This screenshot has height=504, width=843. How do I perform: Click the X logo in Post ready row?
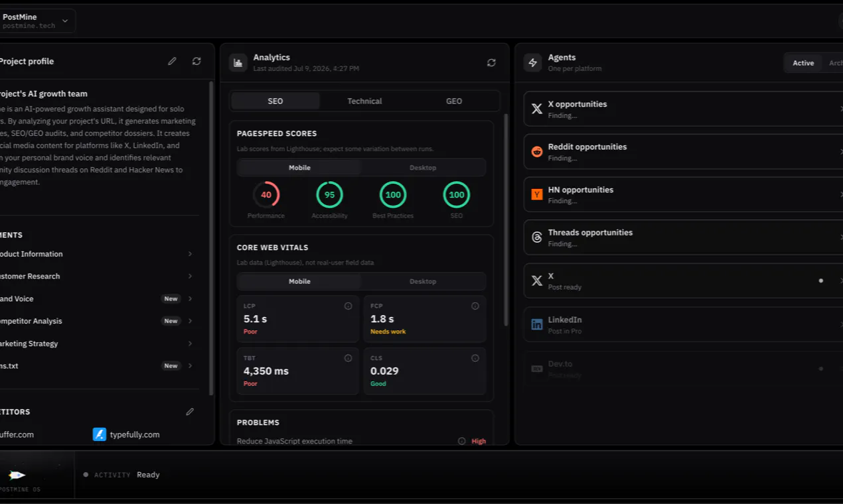pos(537,281)
